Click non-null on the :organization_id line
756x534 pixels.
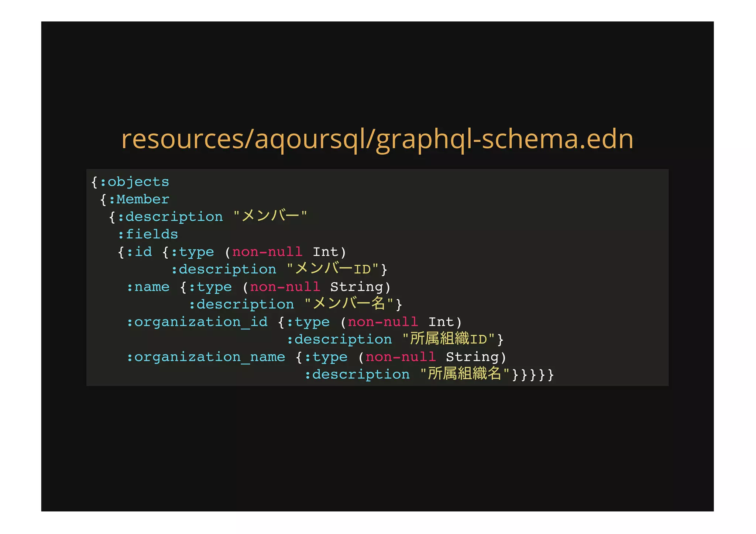tap(383, 322)
